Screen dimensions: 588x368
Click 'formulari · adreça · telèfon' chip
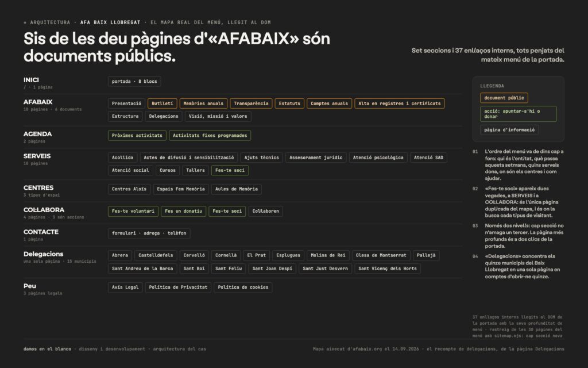click(x=149, y=233)
